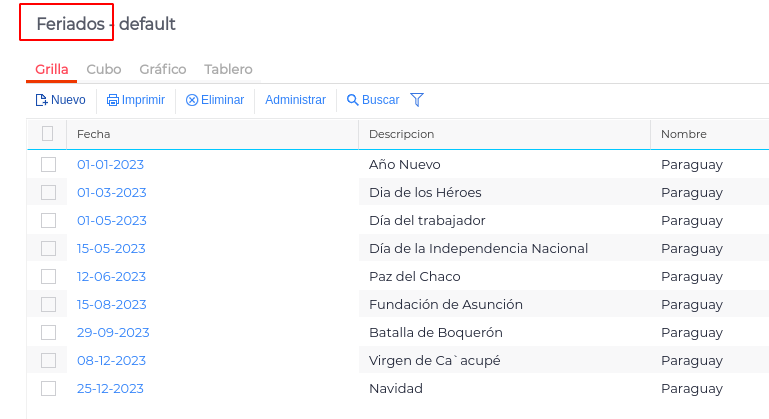
Task: Open the 15-08-2023 holiday link
Action: click(x=111, y=304)
